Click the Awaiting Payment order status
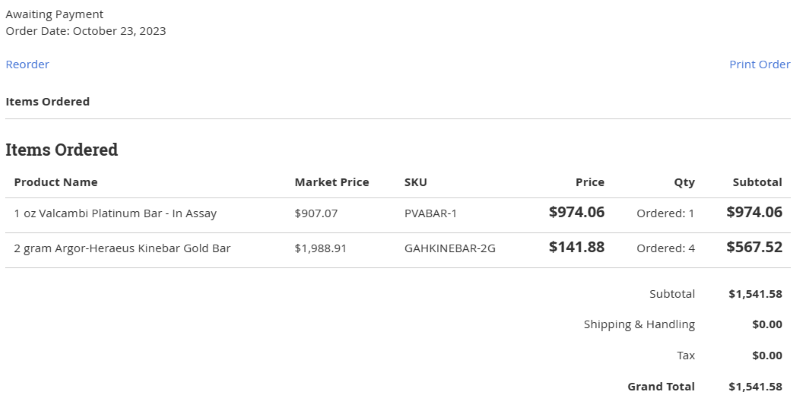Viewport: 800px width, 405px height. coord(55,14)
